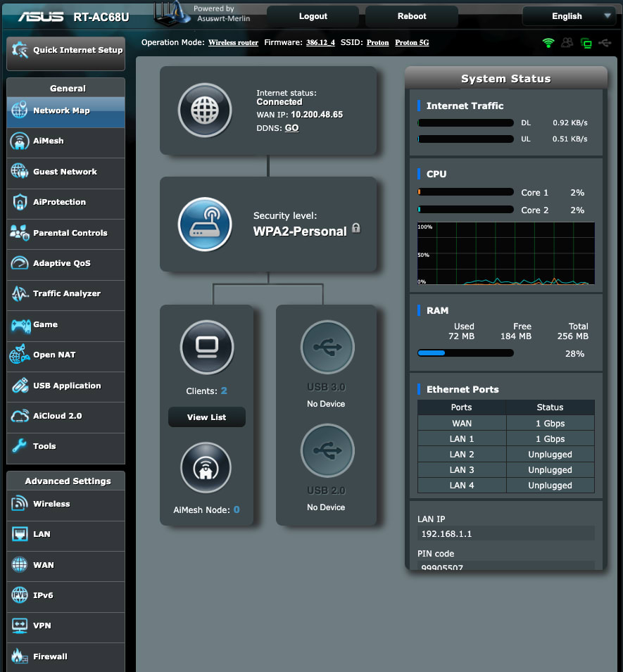Click the WAN port 1 Gbps status cell

coord(550,424)
